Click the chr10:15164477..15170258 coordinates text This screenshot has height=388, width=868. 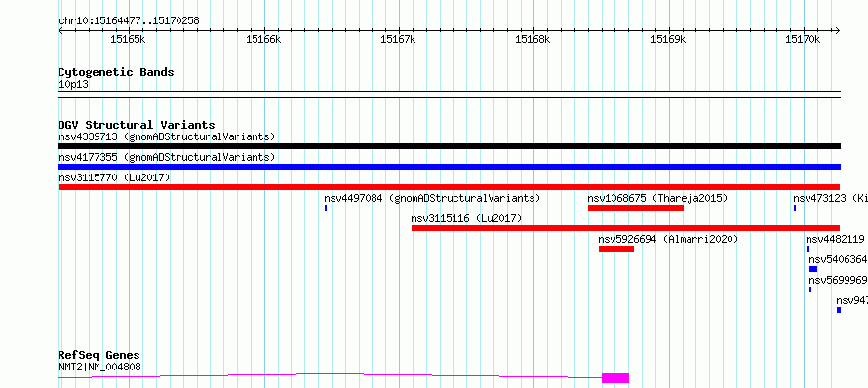coord(129,21)
